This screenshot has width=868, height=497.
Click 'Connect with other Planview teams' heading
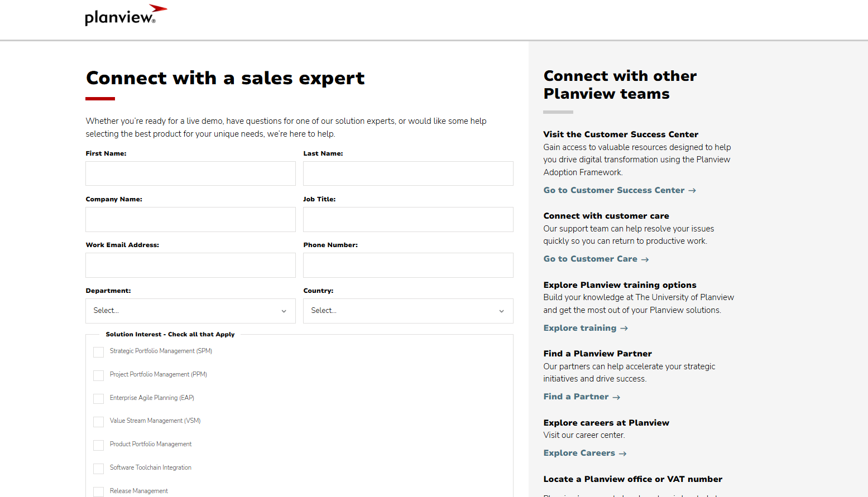620,85
